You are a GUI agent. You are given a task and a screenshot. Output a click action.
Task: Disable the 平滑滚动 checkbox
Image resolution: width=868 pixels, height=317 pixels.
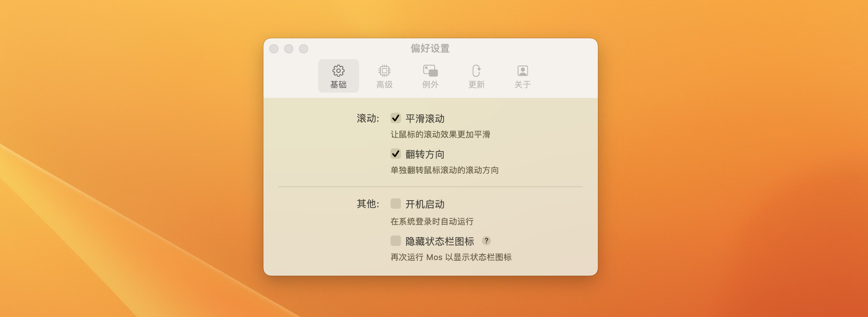[x=395, y=118]
